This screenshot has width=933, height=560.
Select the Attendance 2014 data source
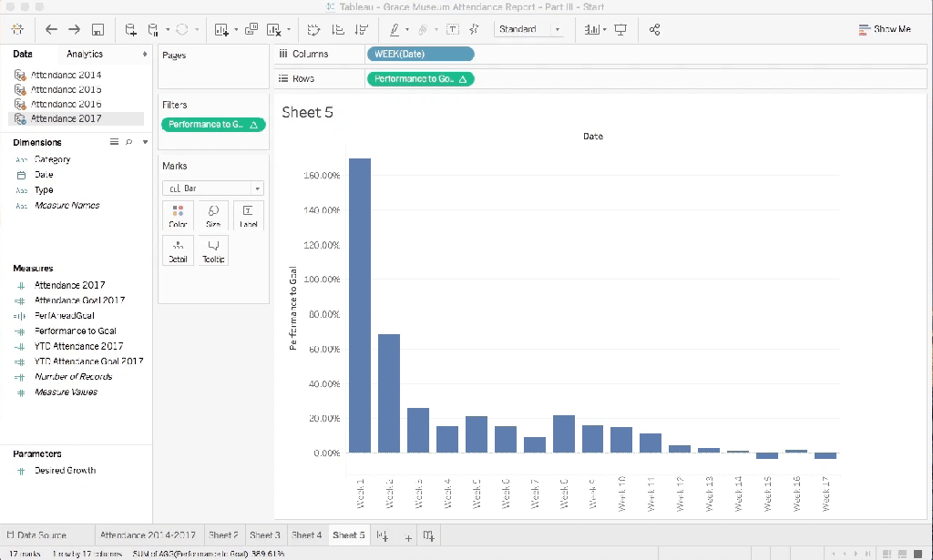point(66,75)
